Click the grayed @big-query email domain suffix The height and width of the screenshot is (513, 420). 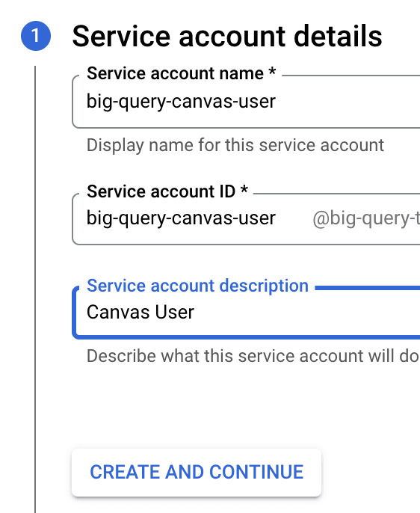[x=366, y=219]
